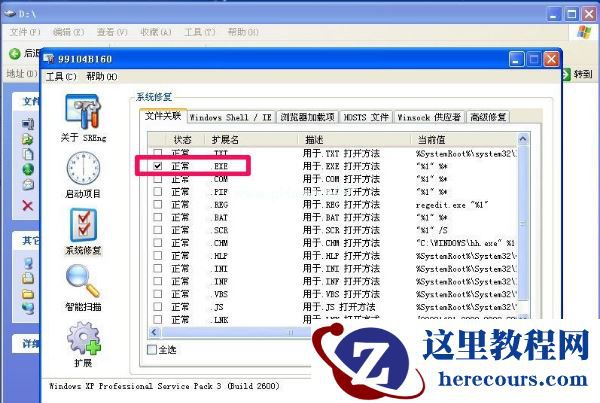Switch to the 高级修复 tab
Screen dimensions: 600x403
tap(488, 117)
